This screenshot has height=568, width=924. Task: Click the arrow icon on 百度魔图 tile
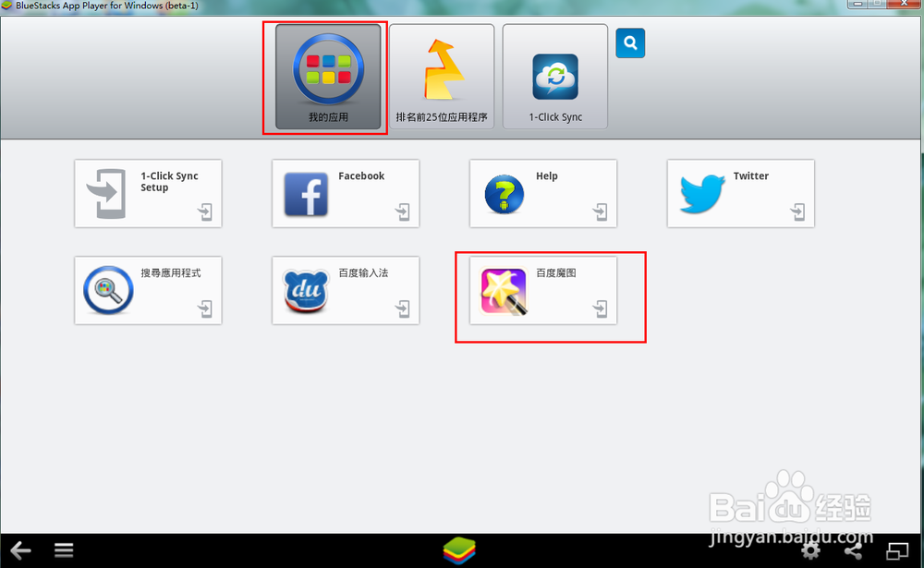pos(600,308)
